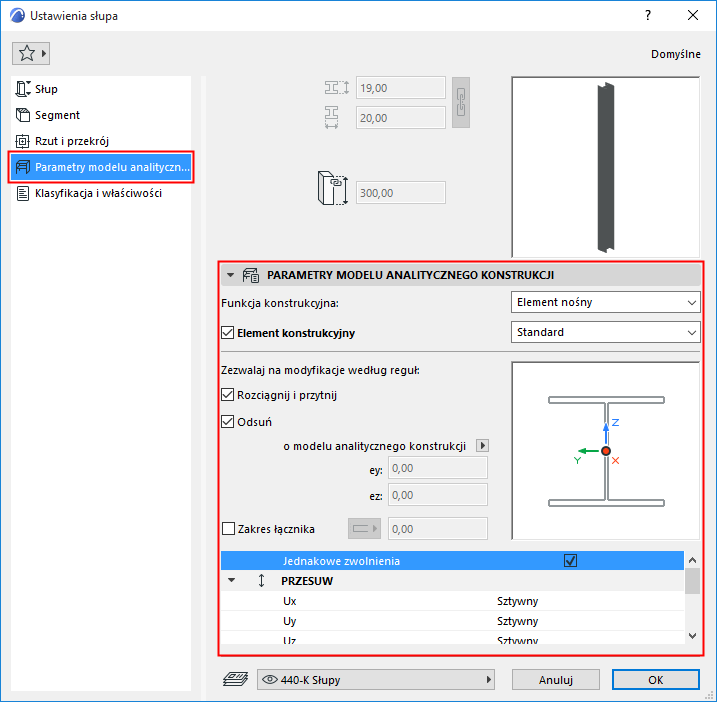
Task: Collapse the Parametry modelu analitycznego panel
Action: 230,275
